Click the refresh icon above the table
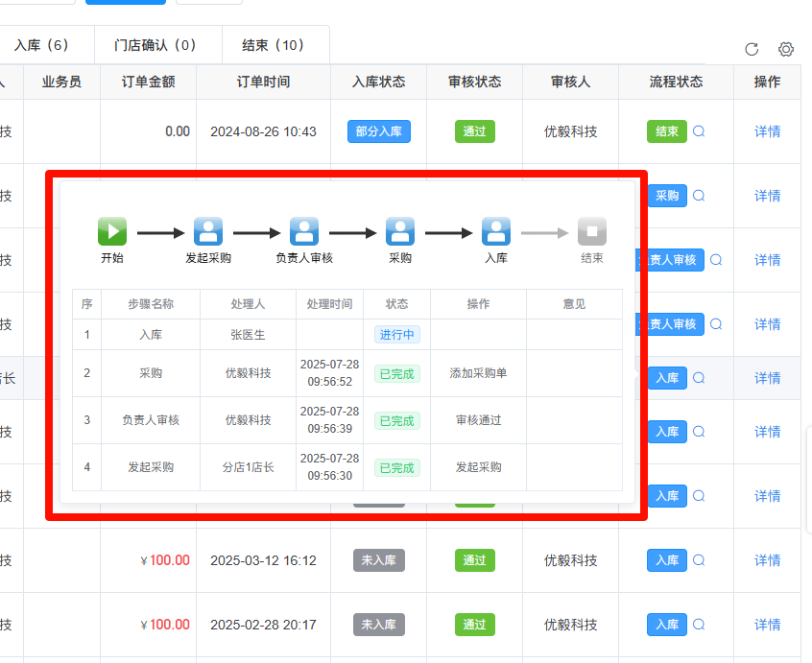The image size is (812, 663). coord(752,49)
